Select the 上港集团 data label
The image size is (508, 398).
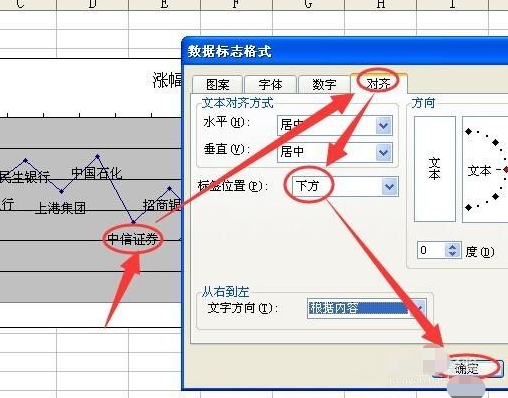(60, 208)
